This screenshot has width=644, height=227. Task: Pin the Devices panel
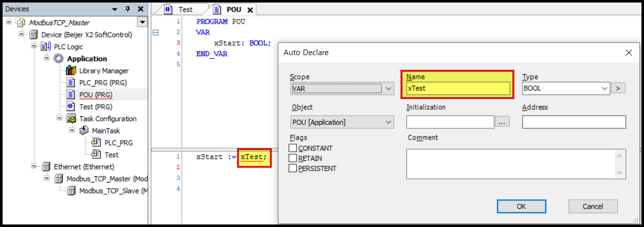click(x=128, y=9)
